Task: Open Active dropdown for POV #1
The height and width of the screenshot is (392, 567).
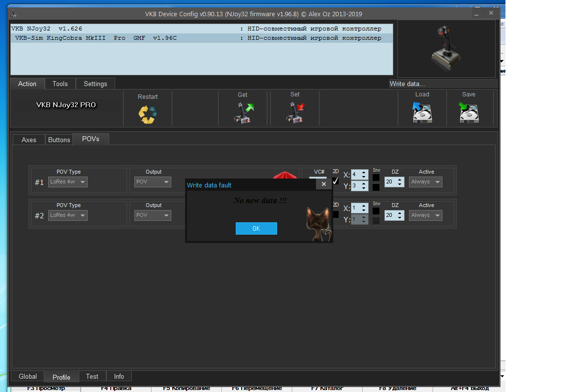Action: [x=426, y=181]
